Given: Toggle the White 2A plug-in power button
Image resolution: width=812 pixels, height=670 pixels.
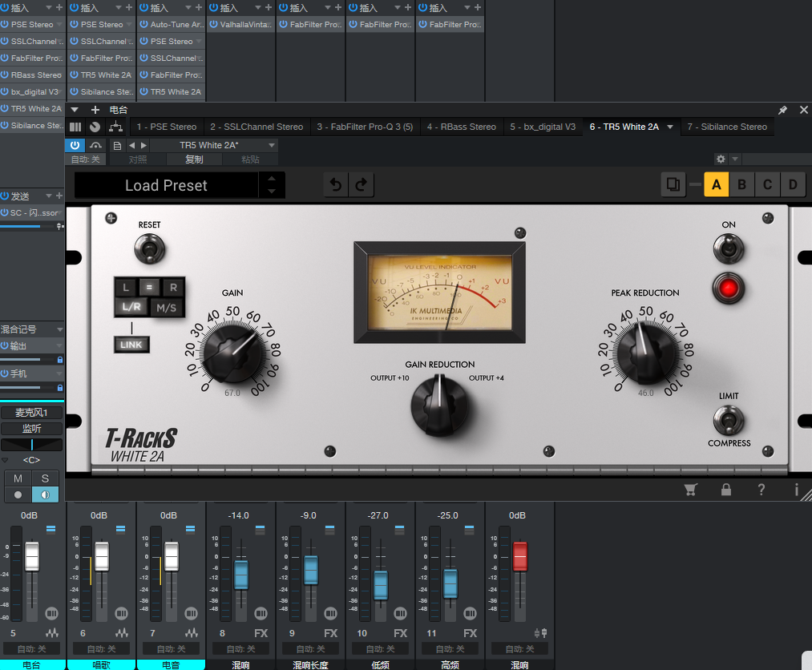Looking at the screenshot, I should coord(75,146).
